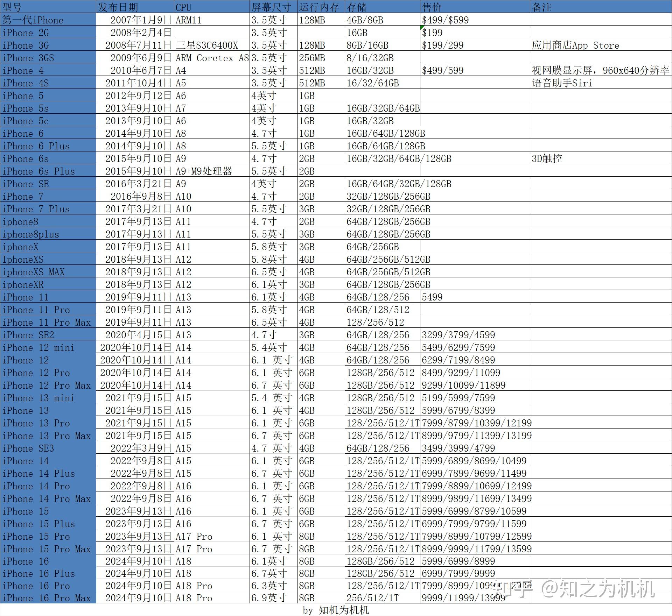Click the A5 CPU cell

[212, 83]
